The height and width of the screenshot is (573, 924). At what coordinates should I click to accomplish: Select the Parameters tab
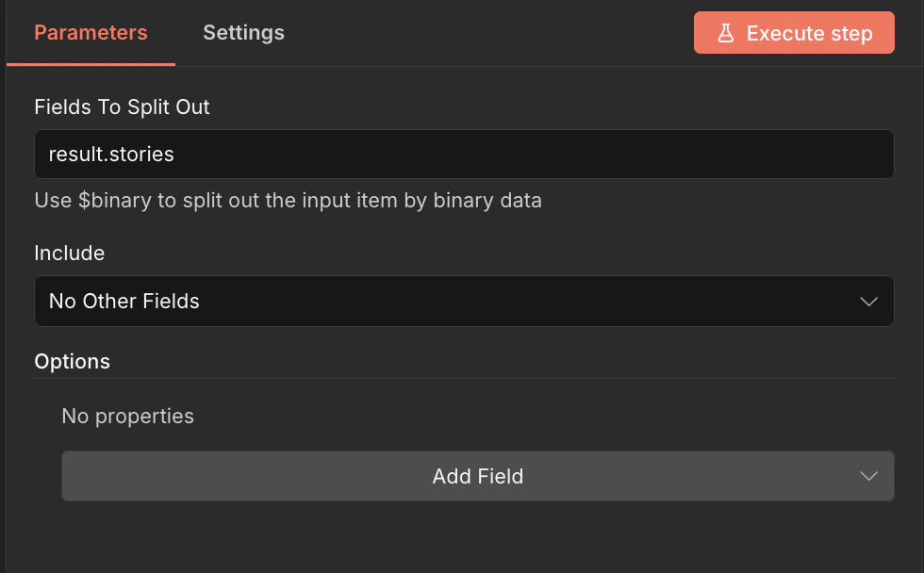coord(91,32)
